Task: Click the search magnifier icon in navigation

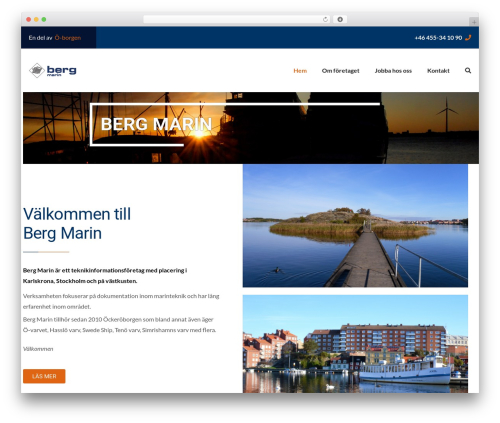Action: [x=468, y=70]
